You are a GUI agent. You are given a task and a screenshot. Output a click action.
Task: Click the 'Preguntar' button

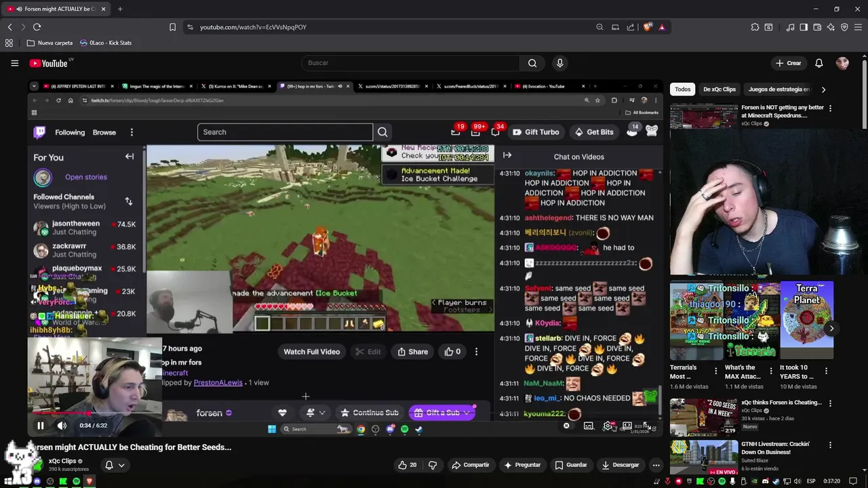point(522,465)
